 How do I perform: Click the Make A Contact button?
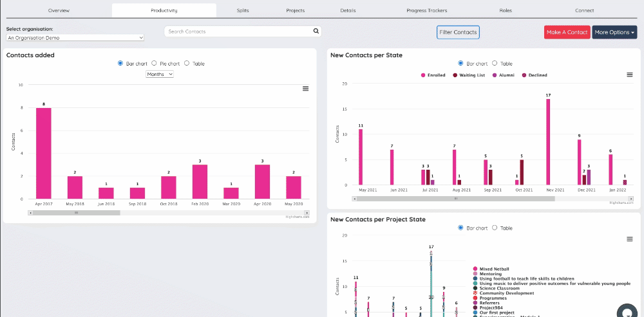[567, 32]
